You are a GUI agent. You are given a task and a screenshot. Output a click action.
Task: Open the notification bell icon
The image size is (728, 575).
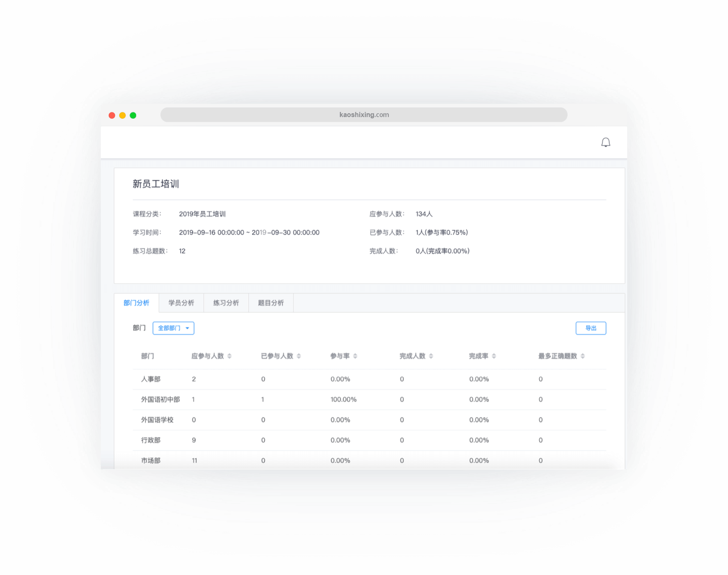click(x=606, y=142)
